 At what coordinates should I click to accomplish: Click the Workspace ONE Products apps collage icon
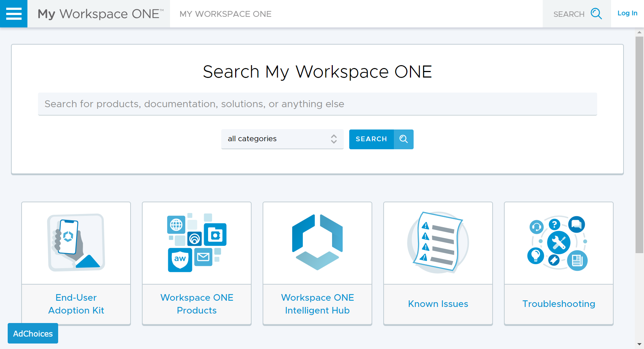[x=196, y=242]
